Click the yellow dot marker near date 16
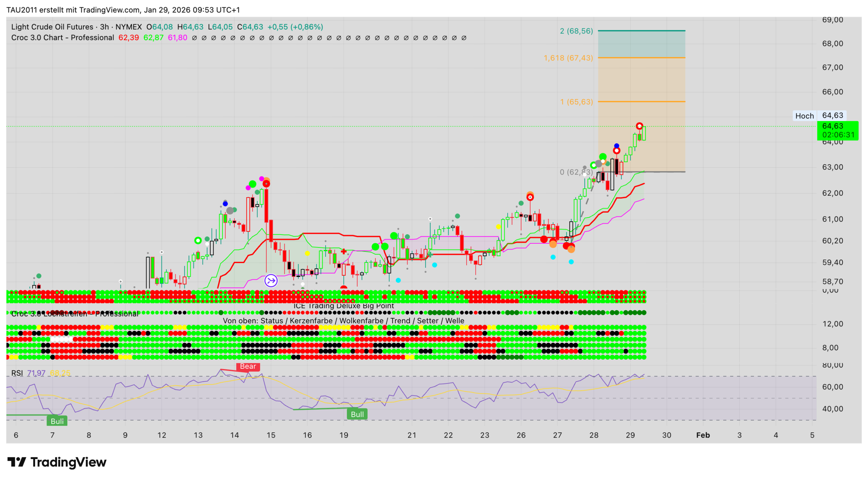Viewport: 868px width, 481px height. [x=307, y=253]
